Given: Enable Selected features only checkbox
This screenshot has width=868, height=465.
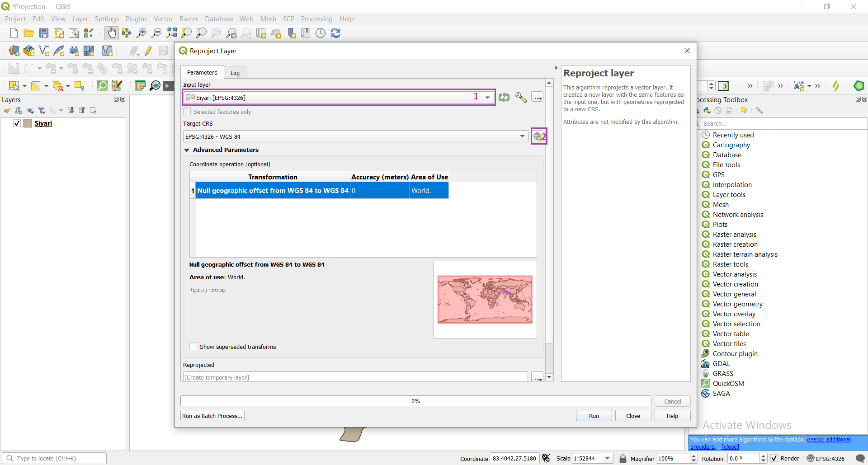Looking at the screenshot, I should [187, 112].
